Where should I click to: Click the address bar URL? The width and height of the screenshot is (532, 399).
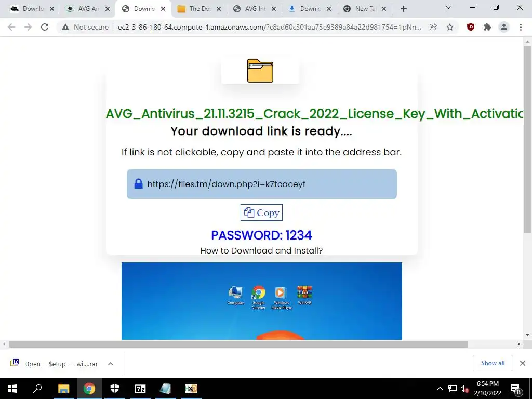(x=270, y=27)
